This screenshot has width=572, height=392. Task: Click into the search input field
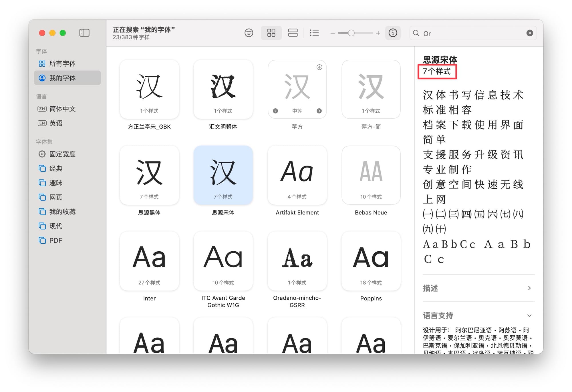point(472,33)
